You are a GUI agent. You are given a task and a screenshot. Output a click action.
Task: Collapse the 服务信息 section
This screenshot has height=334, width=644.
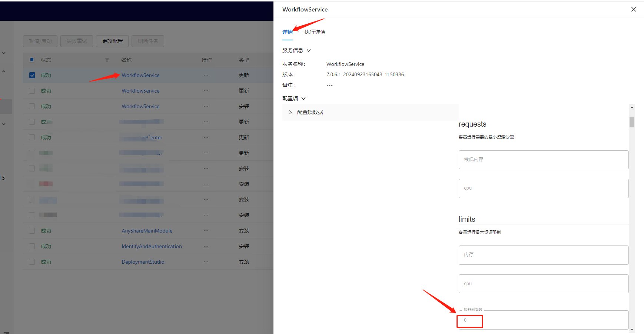[x=308, y=50]
